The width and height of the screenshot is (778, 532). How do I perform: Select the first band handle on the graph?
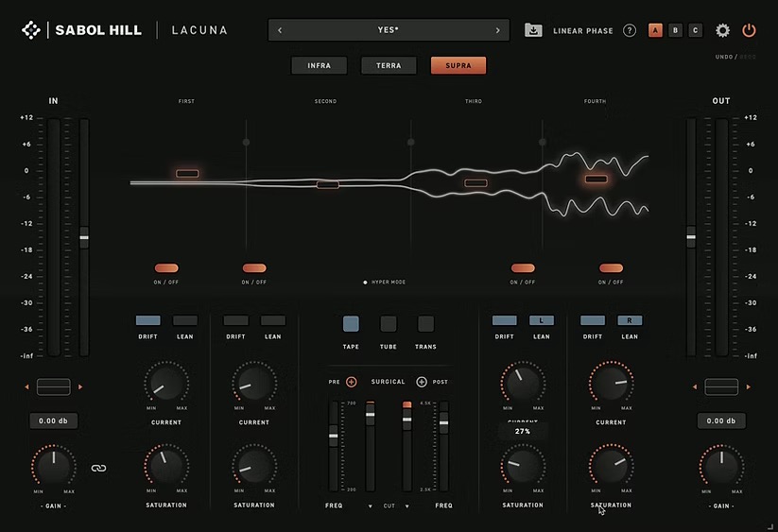(x=187, y=173)
